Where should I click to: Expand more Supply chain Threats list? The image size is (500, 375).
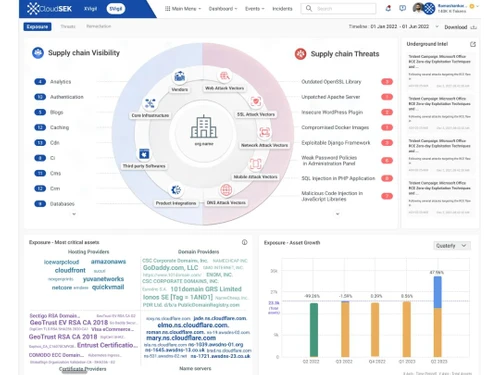(337, 214)
